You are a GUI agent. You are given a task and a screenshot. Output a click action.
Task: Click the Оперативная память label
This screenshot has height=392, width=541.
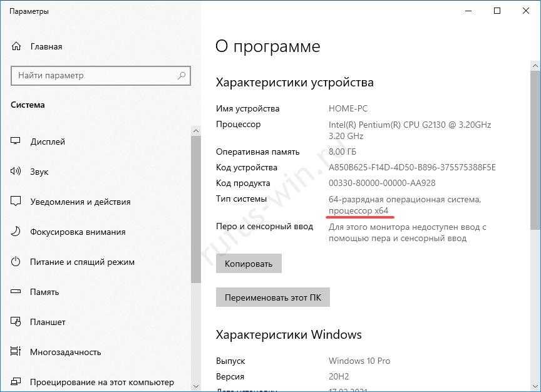258,152
